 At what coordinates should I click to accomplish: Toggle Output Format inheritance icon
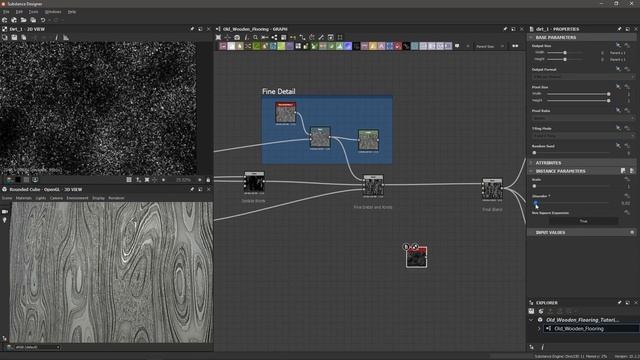pyautogui.click(x=618, y=69)
